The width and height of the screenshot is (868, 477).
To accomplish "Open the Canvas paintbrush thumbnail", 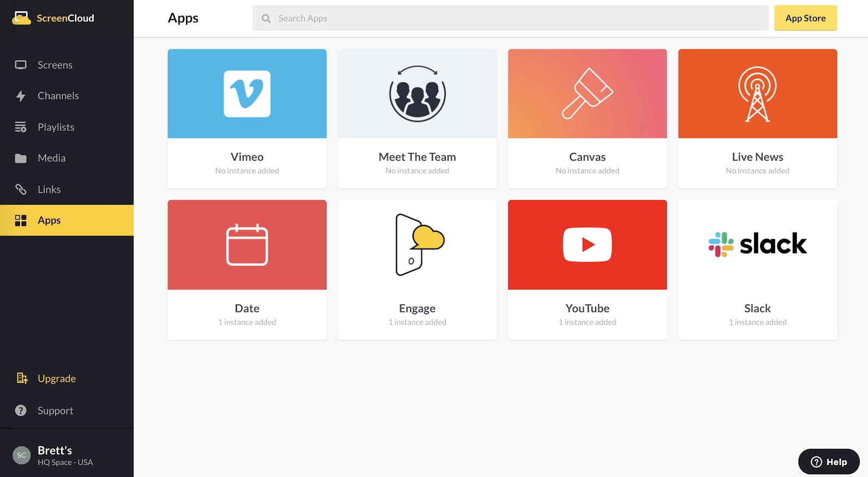I will point(588,94).
